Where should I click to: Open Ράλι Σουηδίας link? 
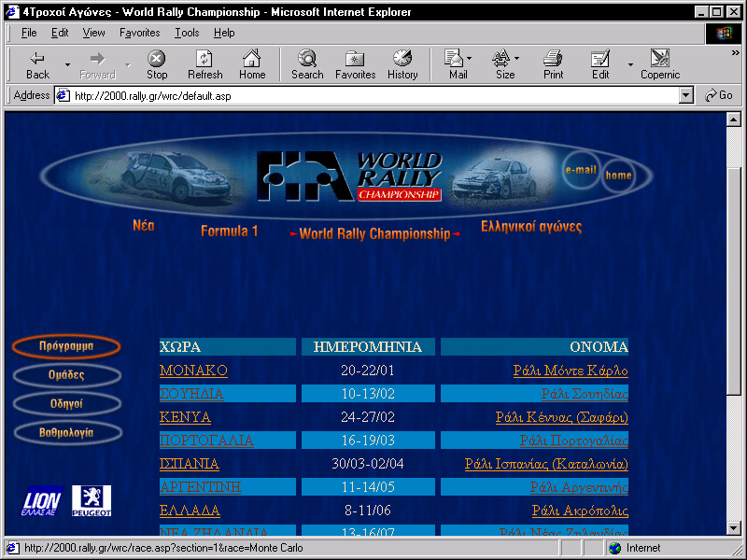tap(585, 394)
